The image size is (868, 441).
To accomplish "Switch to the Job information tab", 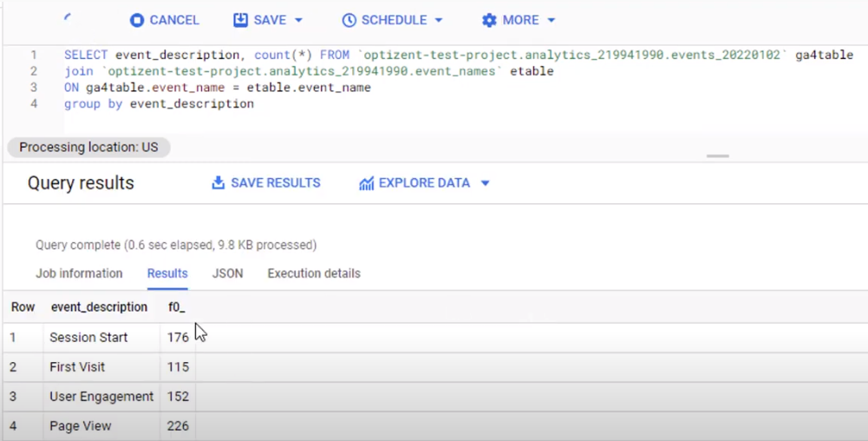I will pos(79,273).
